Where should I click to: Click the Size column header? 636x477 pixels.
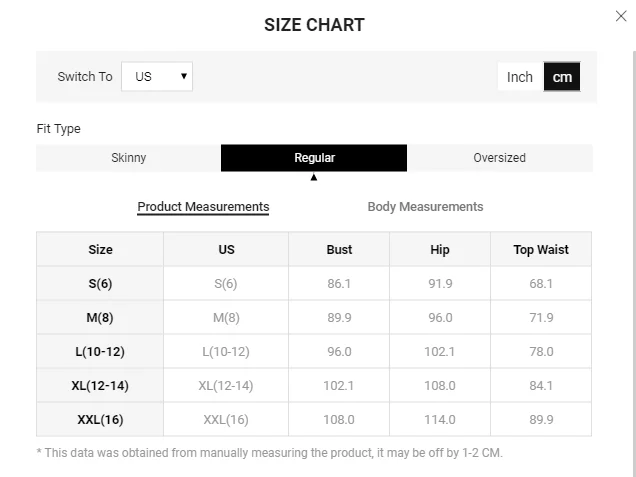pyautogui.click(x=100, y=250)
